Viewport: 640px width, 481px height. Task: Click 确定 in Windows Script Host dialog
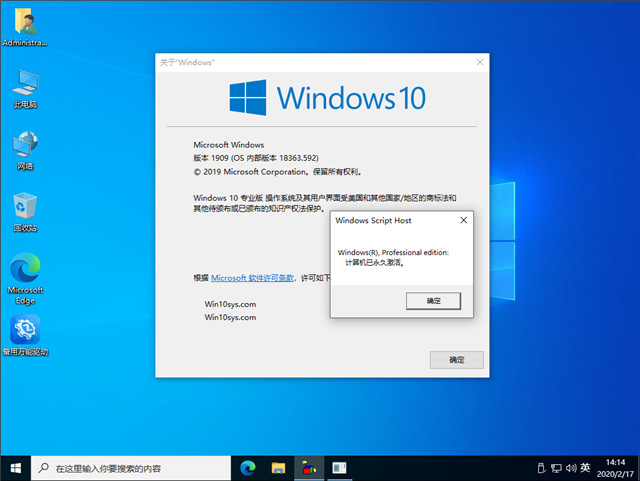point(433,301)
